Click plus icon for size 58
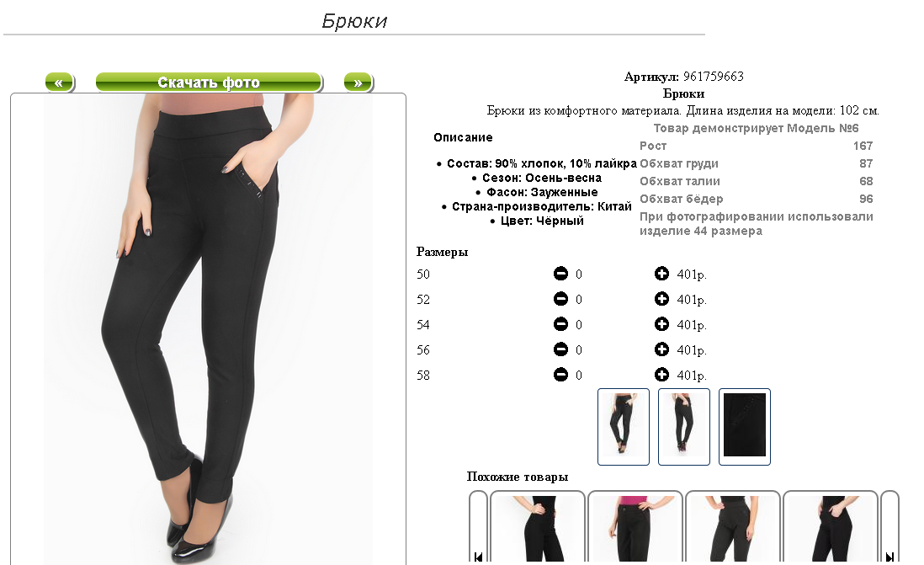The height and width of the screenshot is (565, 924). [x=661, y=375]
